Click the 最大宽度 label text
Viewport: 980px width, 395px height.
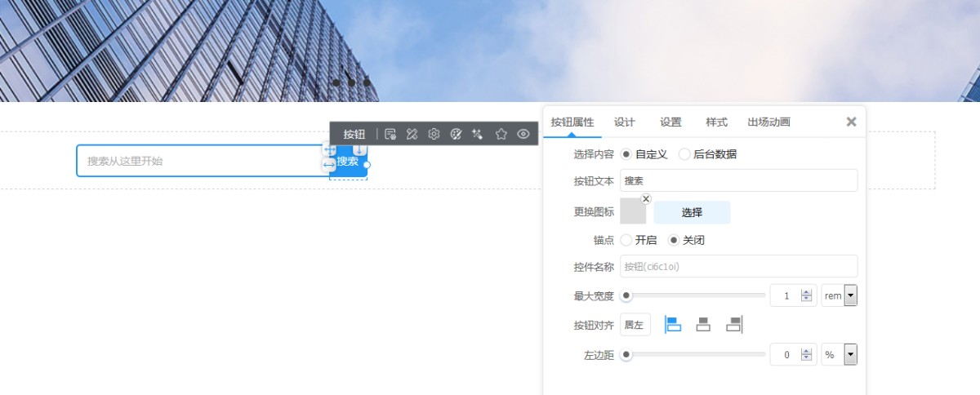coord(594,296)
